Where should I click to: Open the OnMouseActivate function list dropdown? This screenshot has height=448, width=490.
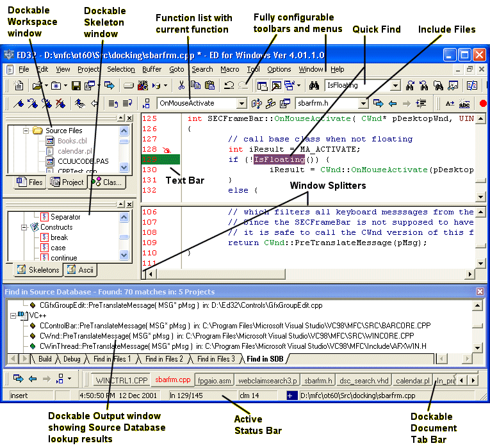241,103
